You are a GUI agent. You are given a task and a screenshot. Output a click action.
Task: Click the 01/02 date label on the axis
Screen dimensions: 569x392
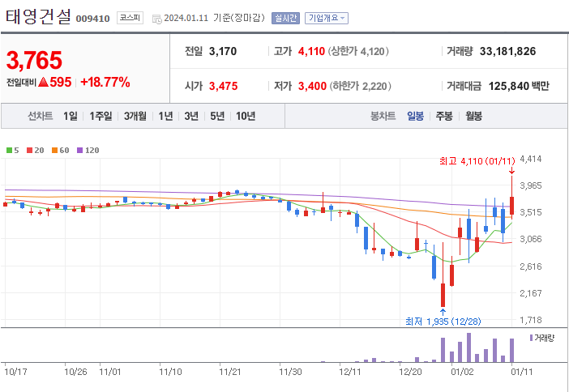pyautogui.click(x=461, y=372)
